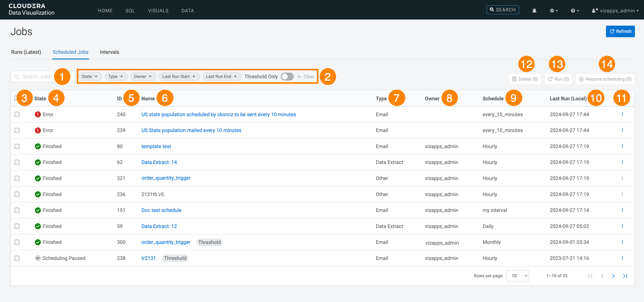Open actions menu for job 240
This screenshot has height=302, width=644.
pos(622,114)
